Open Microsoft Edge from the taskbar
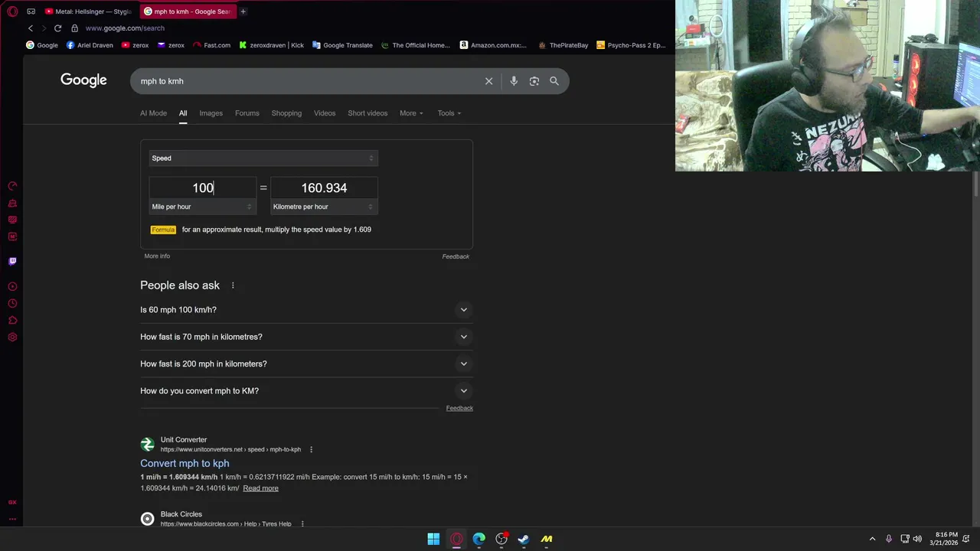This screenshot has width=980, height=551. point(479,539)
